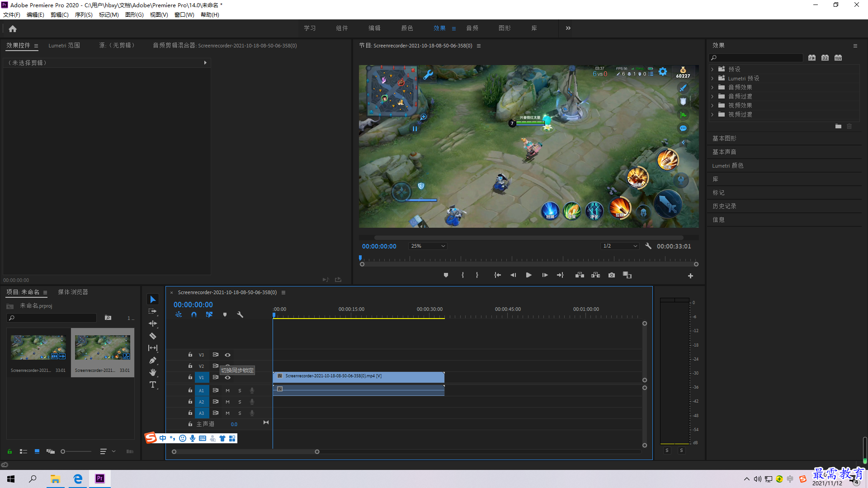Image resolution: width=868 pixels, height=488 pixels.
Task: Export frame with camera icon
Action: pos(612,275)
